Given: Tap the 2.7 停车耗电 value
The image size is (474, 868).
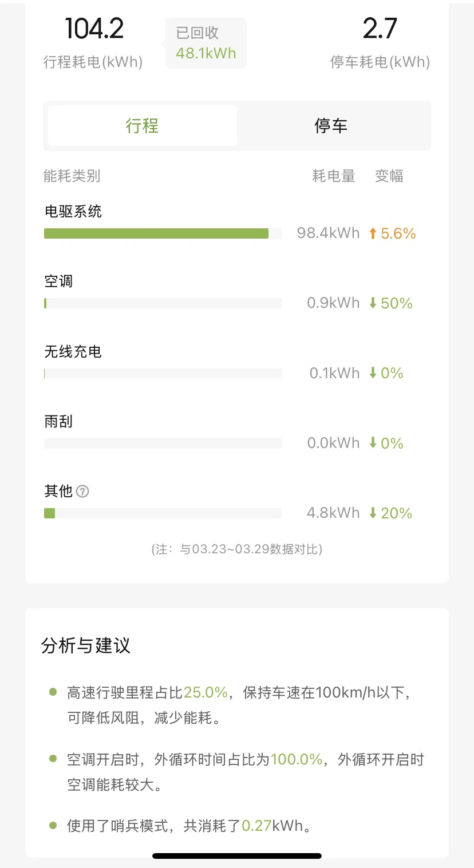Looking at the screenshot, I should click(x=380, y=29).
